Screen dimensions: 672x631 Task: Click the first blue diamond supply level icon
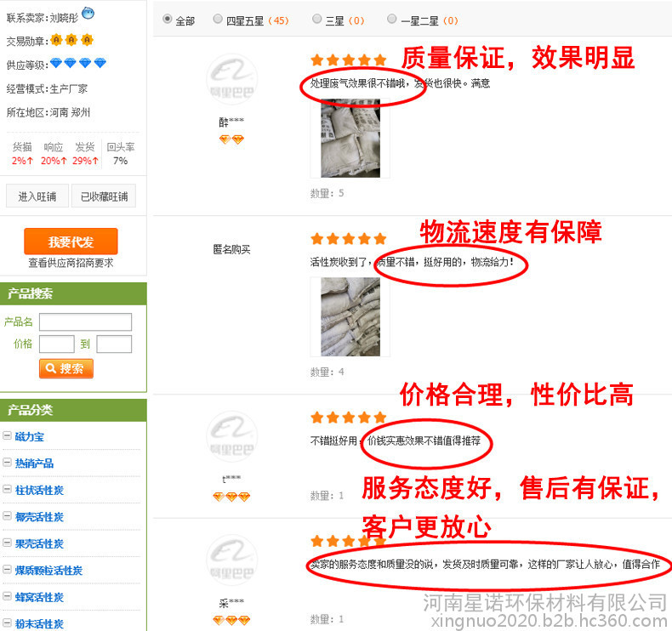click(55, 63)
